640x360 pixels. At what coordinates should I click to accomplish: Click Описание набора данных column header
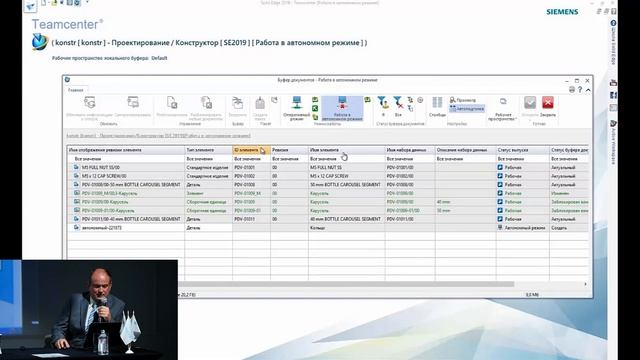coord(466,150)
